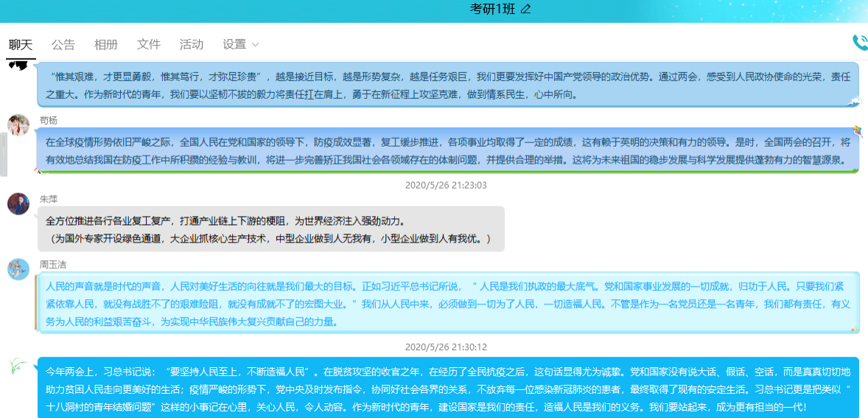
Task: Go to the 文件 tab
Action: [148, 45]
